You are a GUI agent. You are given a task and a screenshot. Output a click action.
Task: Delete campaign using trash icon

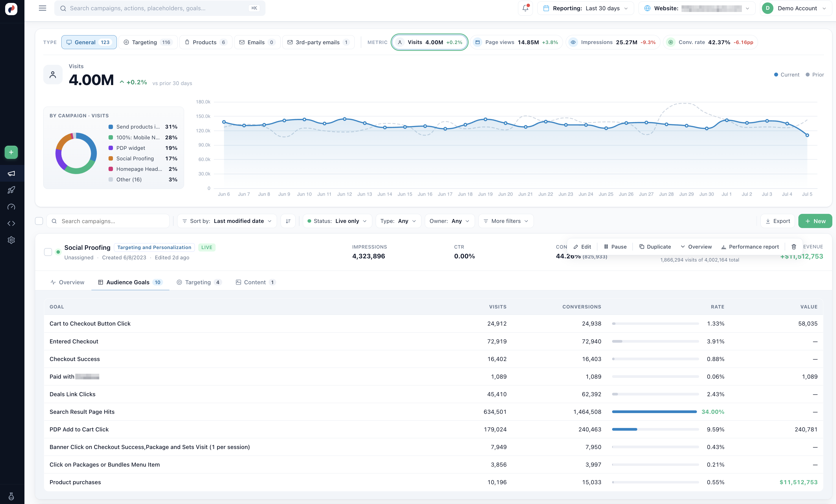coord(794,247)
